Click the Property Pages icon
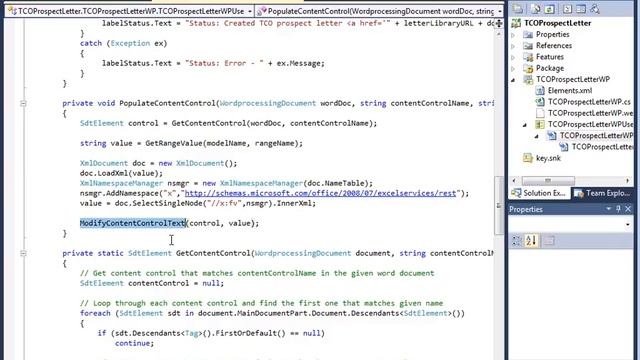This screenshot has height=360, width=640. [x=549, y=241]
